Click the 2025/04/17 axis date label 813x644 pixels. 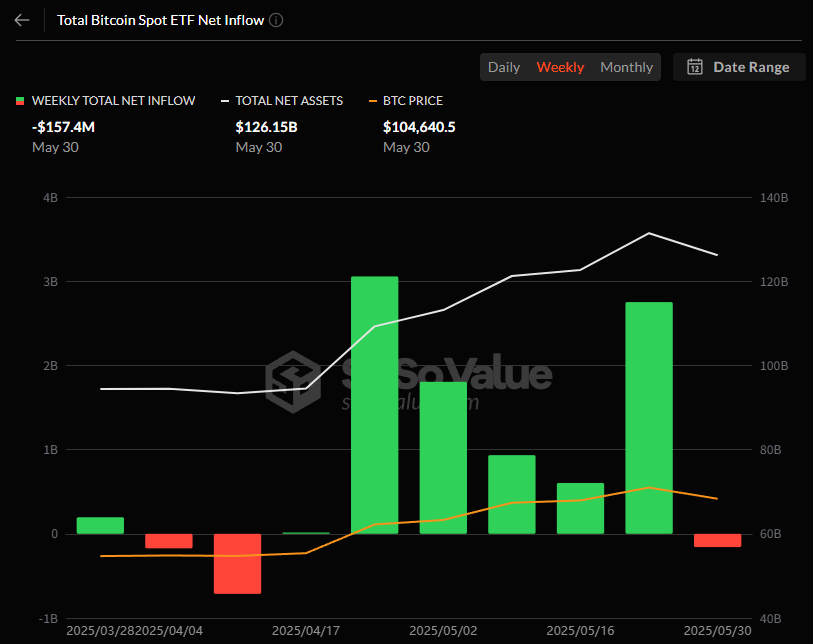pyautogui.click(x=306, y=631)
